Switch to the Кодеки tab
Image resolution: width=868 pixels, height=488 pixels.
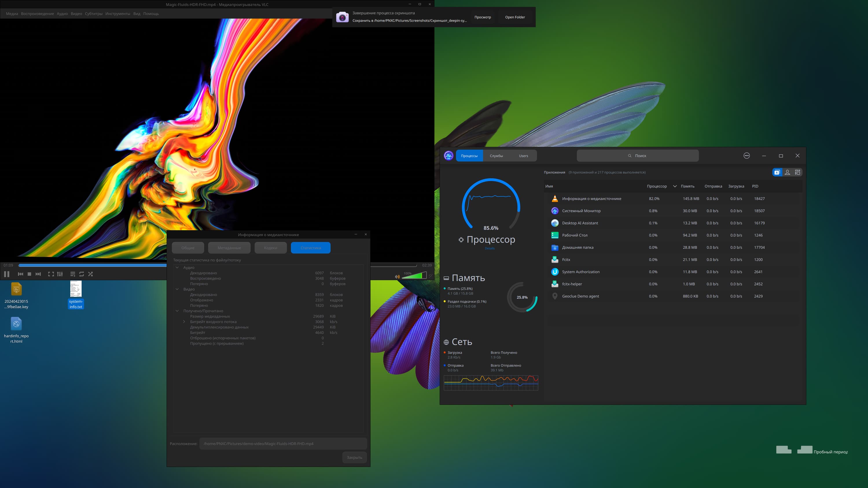[x=271, y=247]
